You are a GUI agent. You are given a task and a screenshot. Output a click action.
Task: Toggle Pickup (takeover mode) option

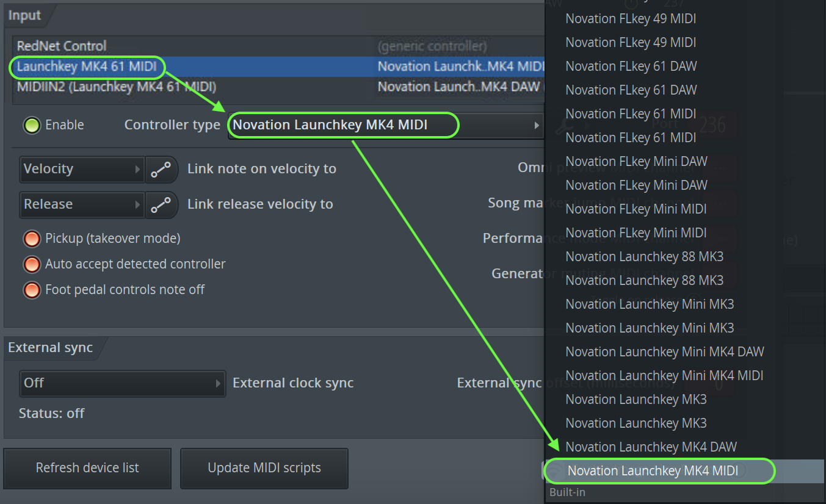pyautogui.click(x=32, y=239)
